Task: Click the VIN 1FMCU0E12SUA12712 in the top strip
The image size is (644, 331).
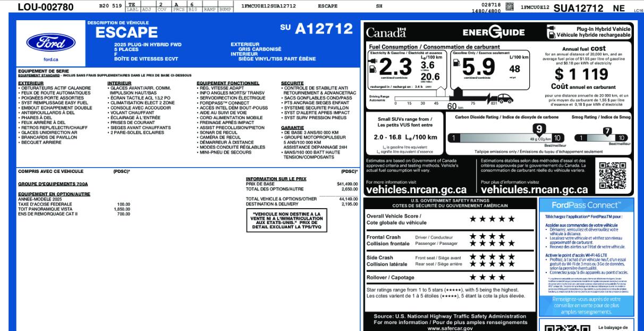Action: pos(268,6)
